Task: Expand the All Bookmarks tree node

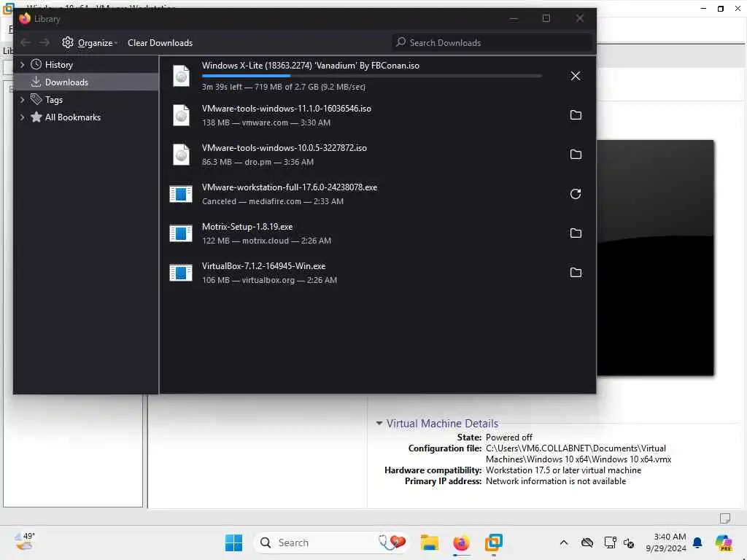Action: (x=22, y=117)
